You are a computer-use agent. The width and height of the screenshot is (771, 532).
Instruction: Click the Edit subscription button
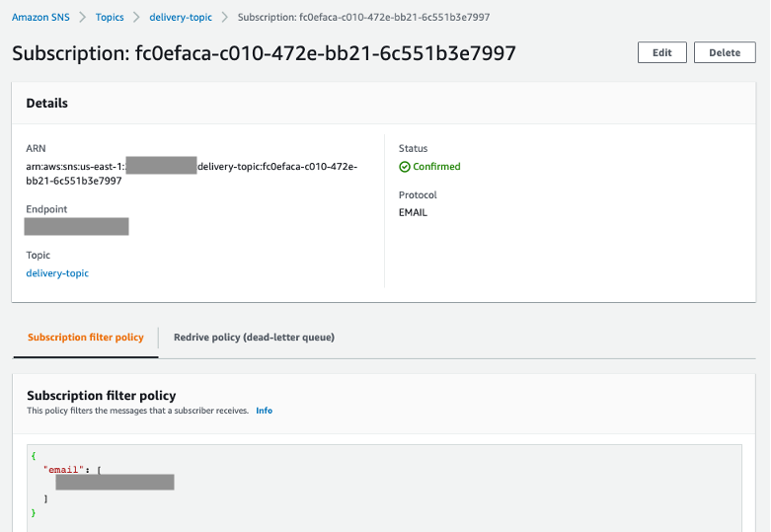click(661, 52)
